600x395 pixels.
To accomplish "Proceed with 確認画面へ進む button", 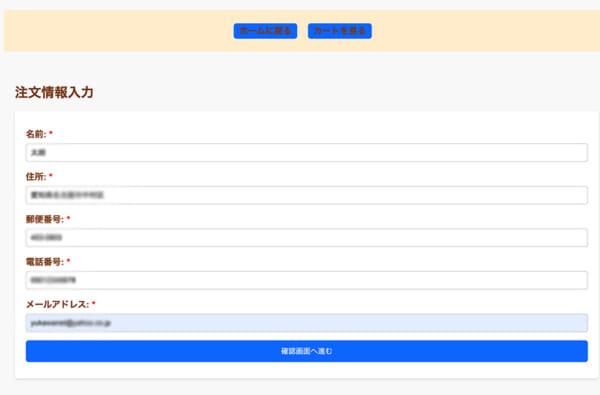I will coord(307,351).
